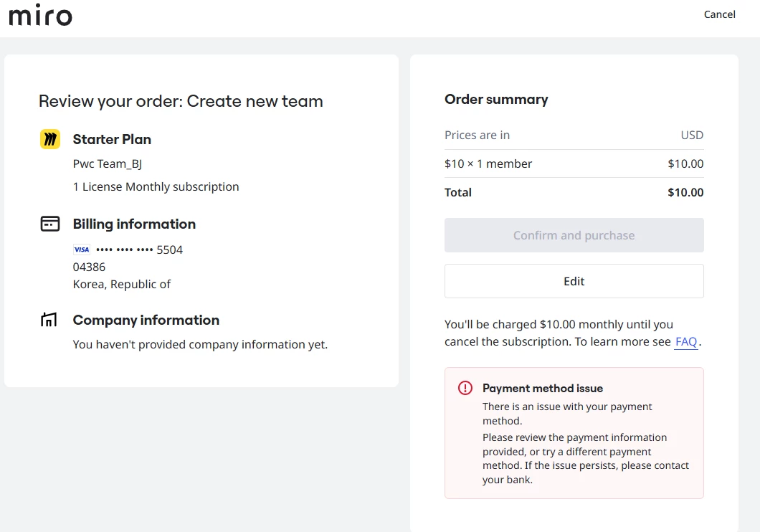The height and width of the screenshot is (532, 760).
Task: Click the Company information heading
Action: point(146,320)
